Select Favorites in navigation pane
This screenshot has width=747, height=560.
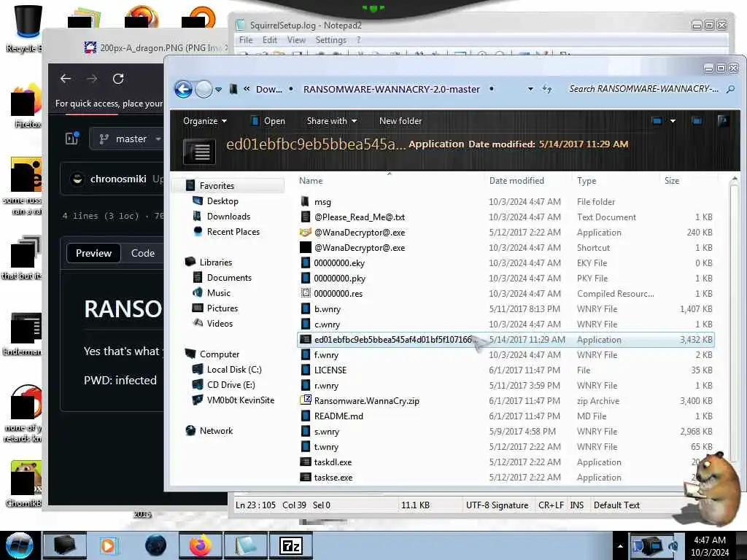coord(217,186)
